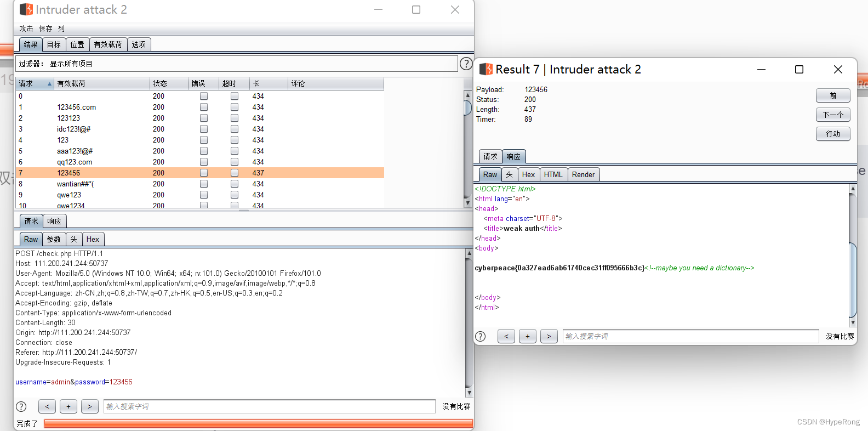The image size is (868, 431).
Task: Open filter help icon in Intruder attack window
Action: coord(466,64)
